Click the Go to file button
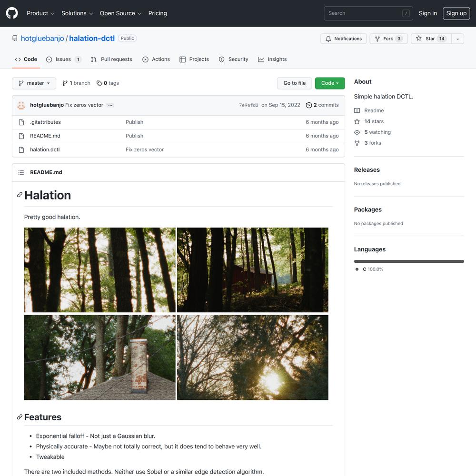This screenshot has height=476, width=476. (295, 83)
